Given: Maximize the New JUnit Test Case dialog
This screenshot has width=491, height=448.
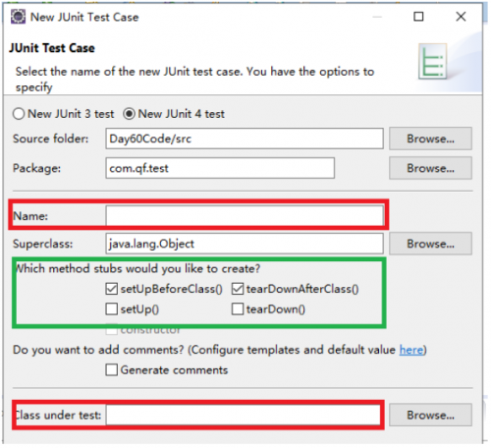Looking at the screenshot, I should point(418,17).
